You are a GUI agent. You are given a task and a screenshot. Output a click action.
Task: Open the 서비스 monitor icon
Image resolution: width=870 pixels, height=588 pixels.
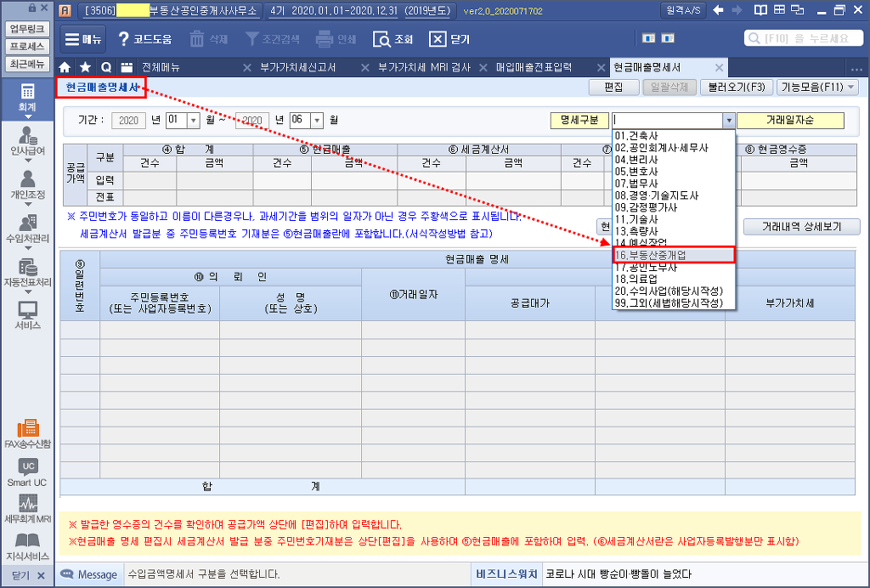point(27,315)
